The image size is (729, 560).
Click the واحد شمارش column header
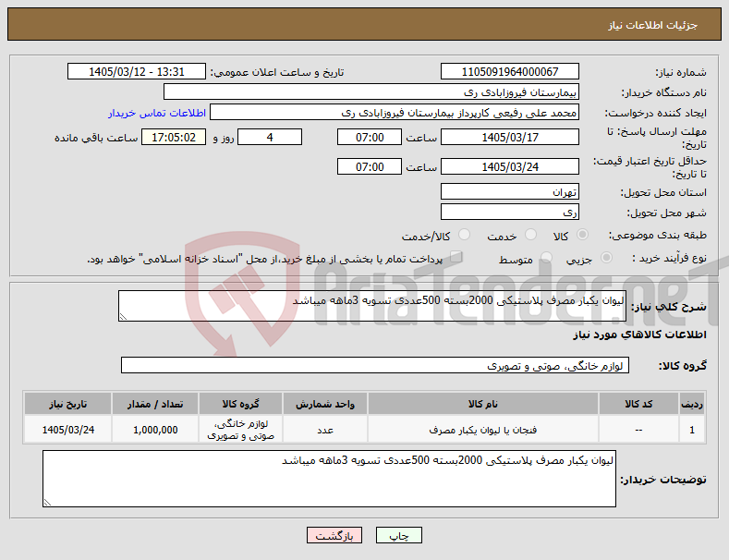[x=325, y=404]
